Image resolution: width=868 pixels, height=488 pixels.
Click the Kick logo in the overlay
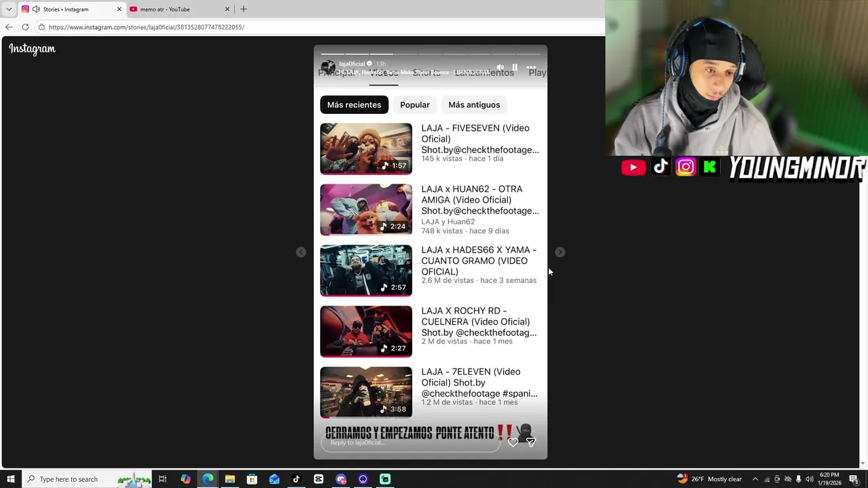click(709, 167)
